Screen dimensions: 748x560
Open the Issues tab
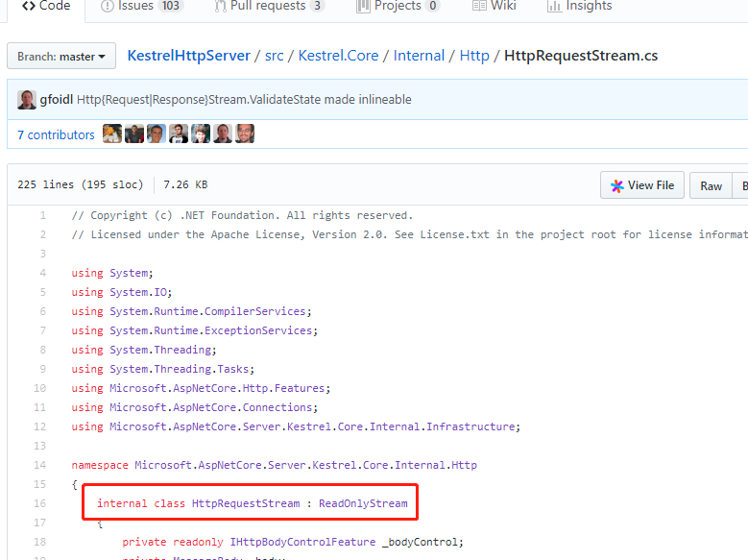[x=142, y=6]
